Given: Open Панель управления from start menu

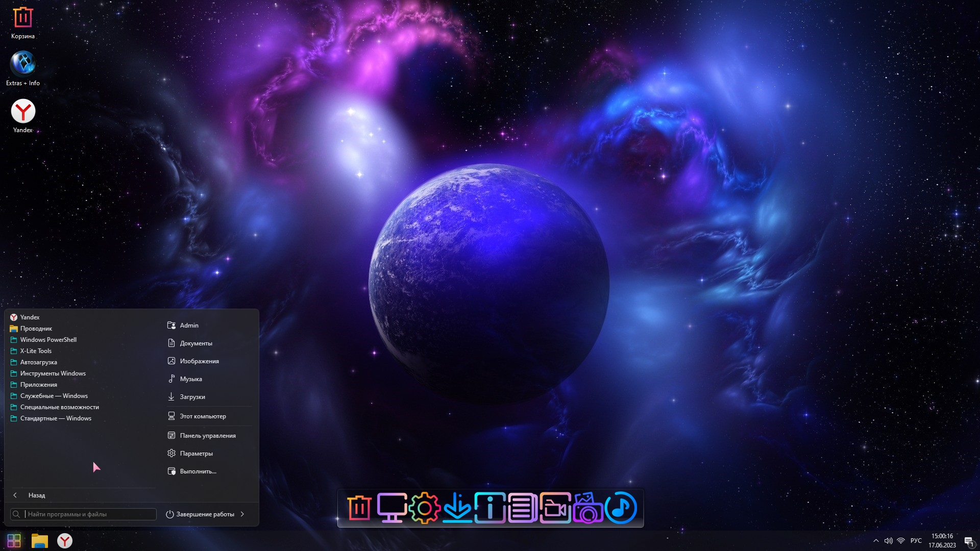Looking at the screenshot, I should (x=207, y=436).
